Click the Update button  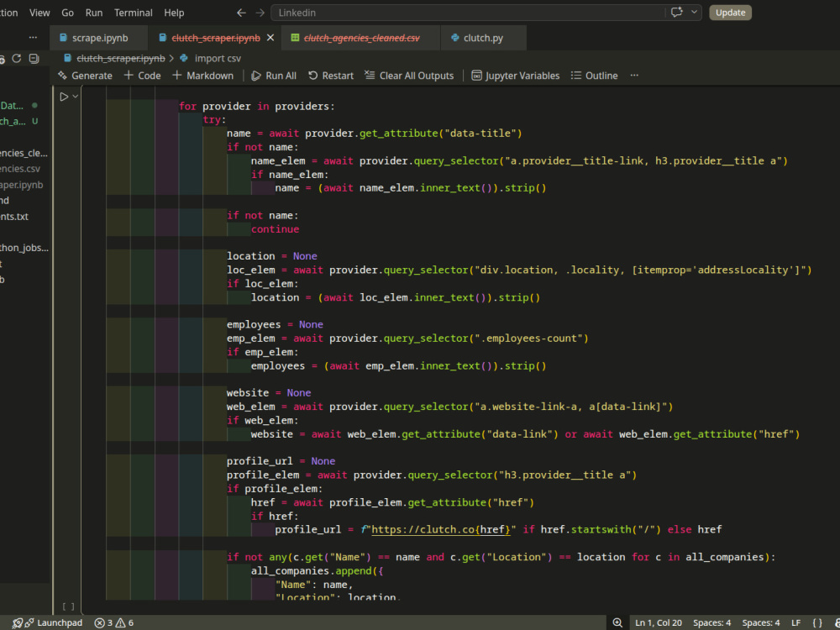pos(730,13)
